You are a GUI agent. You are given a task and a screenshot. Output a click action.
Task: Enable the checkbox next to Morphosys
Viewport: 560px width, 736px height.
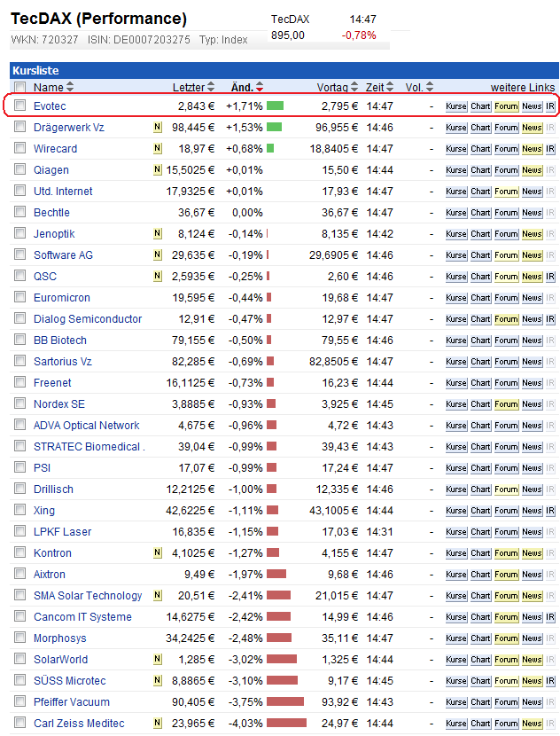(x=20, y=638)
